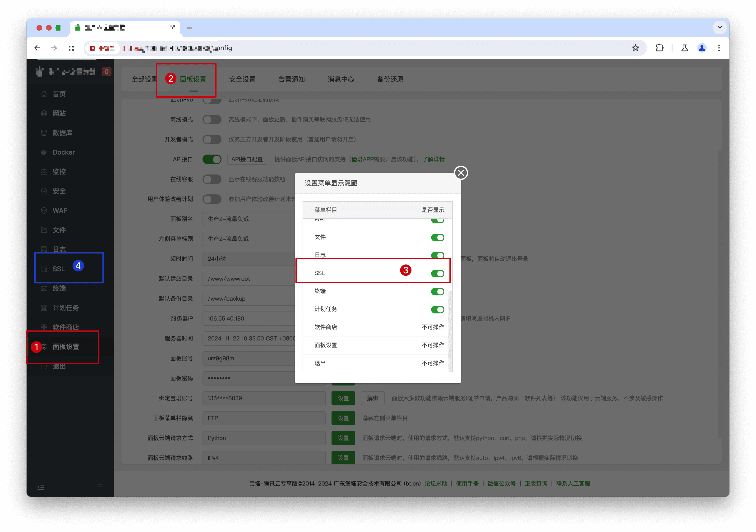Toggle 计划任务 menu visibility in dialog
756x532 pixels.
point(438,310)
